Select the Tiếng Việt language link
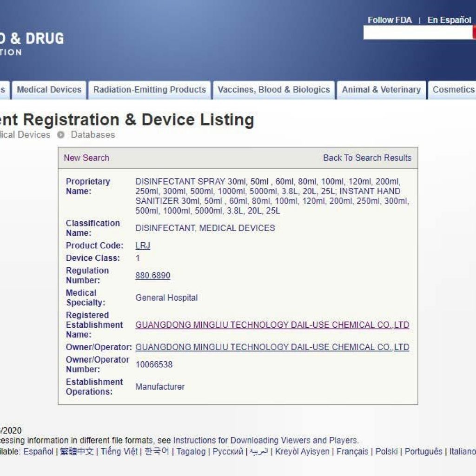This screenshot has width=476, height=476. click(119, 451)
